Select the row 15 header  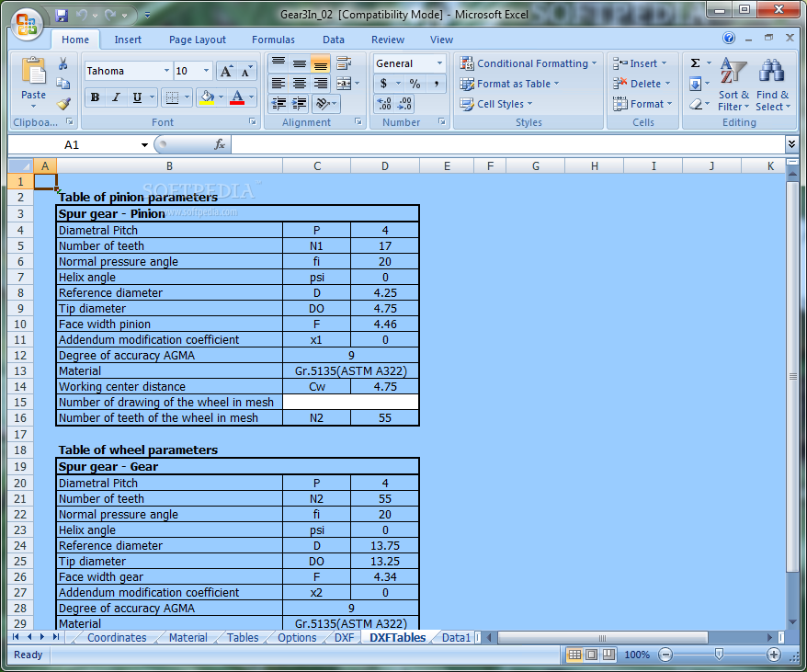tap(20, 402)
